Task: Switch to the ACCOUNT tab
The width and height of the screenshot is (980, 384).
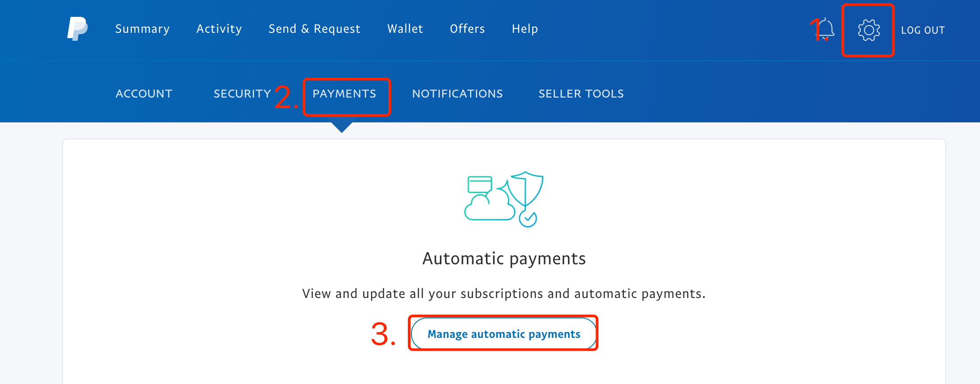Action: coord(144,94)
